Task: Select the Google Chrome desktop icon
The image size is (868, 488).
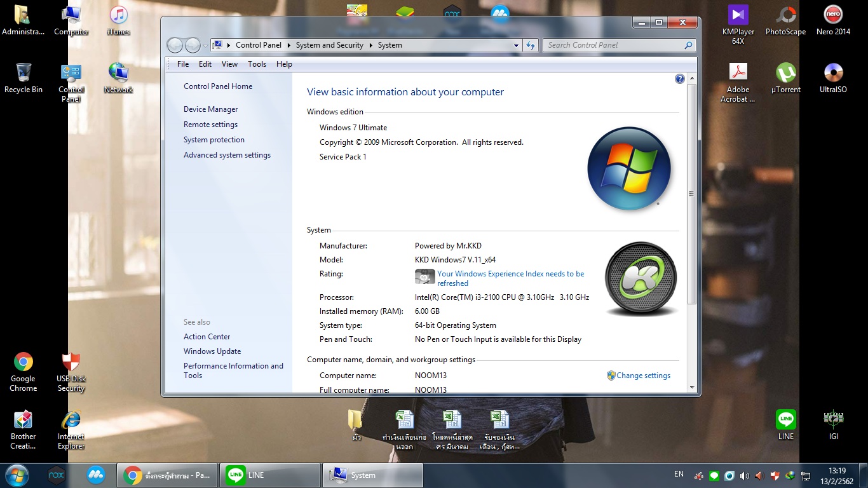Action: [x=24, y=372]
